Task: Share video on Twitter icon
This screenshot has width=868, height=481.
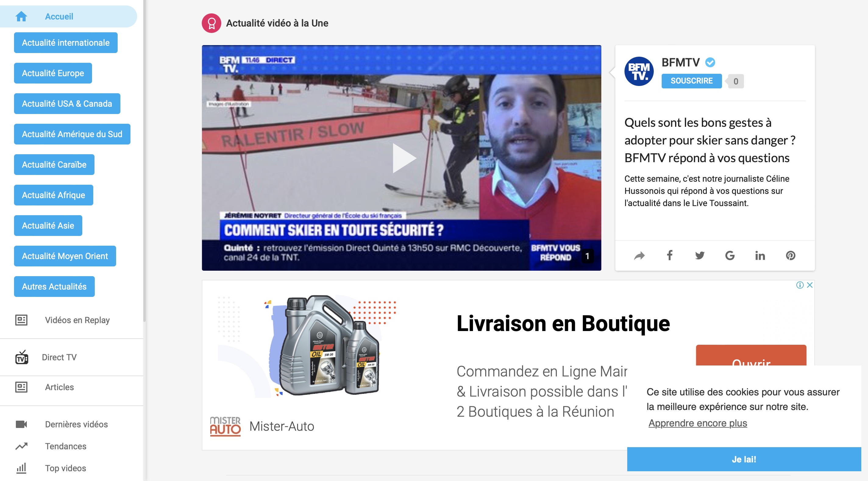Action: 699,255
